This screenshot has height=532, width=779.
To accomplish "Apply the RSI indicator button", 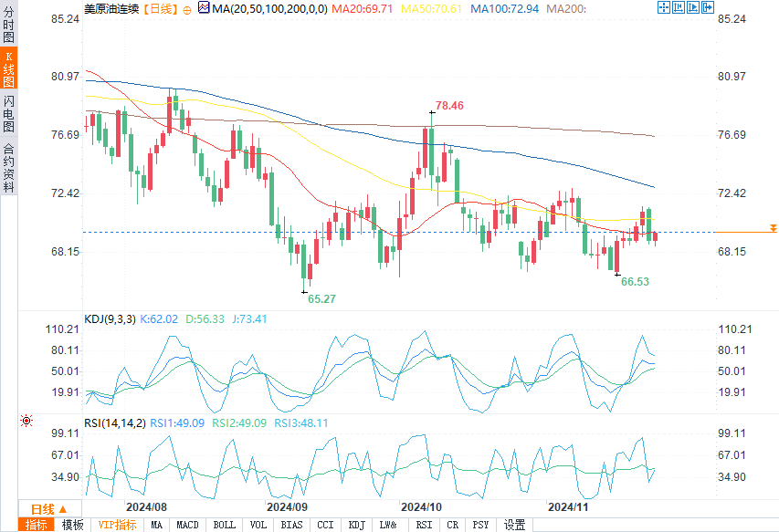I will pyautogui.click(x=424, y=525).
